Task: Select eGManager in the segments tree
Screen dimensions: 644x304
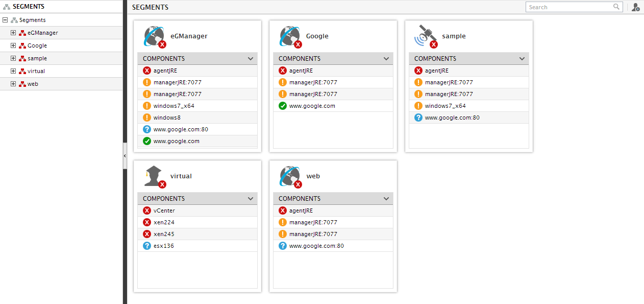Action: pos(43,33)
